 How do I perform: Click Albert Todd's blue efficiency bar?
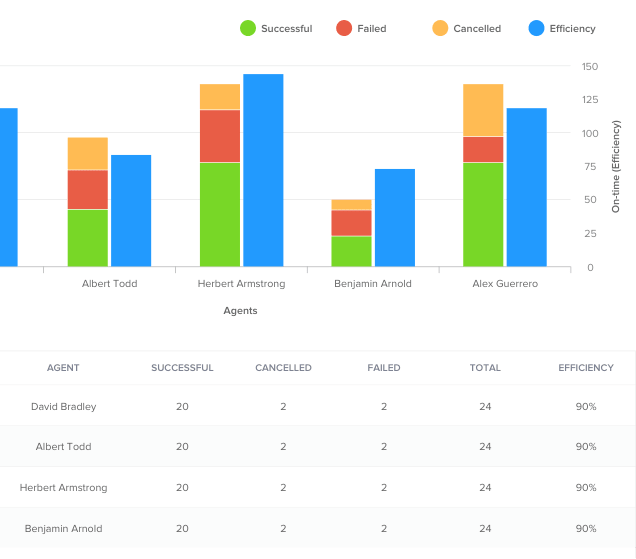131,210
